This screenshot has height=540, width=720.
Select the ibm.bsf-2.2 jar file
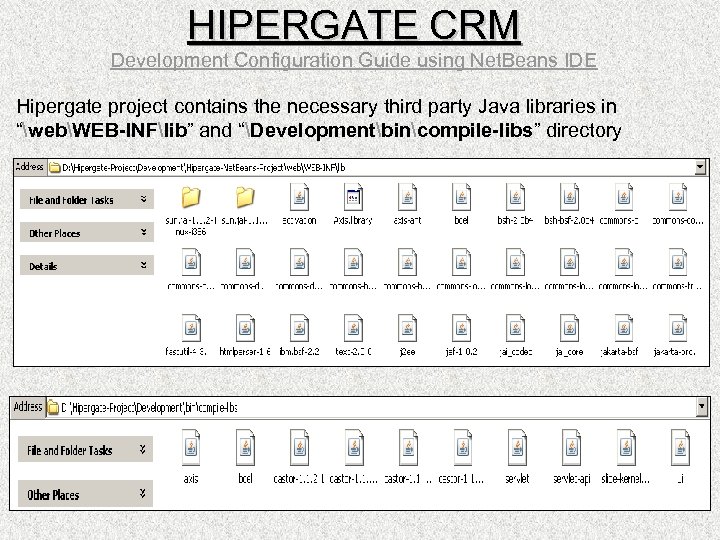click(299, 328)
